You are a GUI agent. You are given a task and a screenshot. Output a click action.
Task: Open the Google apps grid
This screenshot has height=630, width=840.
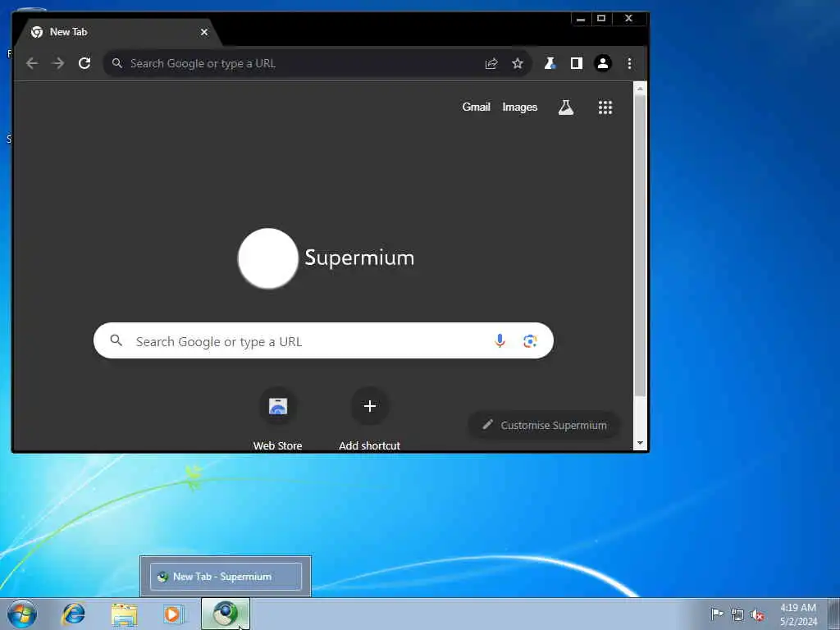point(605,107)
